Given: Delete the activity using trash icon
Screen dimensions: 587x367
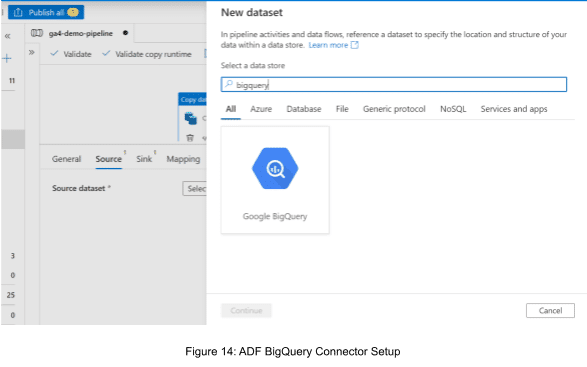Looking at the screenshot, I should pyautogui.click(x=190, y=138).
